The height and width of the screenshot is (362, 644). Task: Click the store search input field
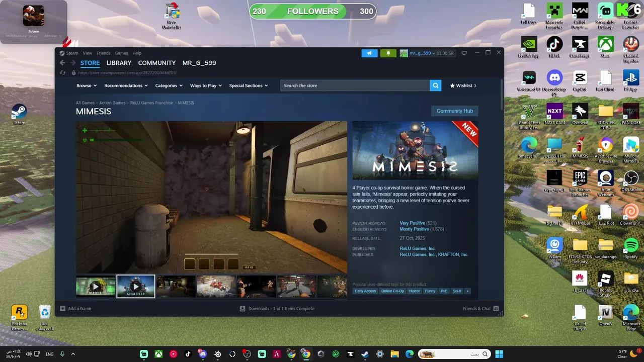(x=355, y=85)
